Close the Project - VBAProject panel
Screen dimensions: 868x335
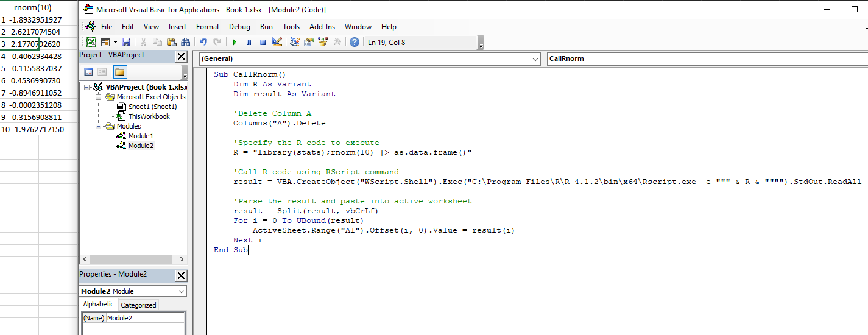point(181,56)
